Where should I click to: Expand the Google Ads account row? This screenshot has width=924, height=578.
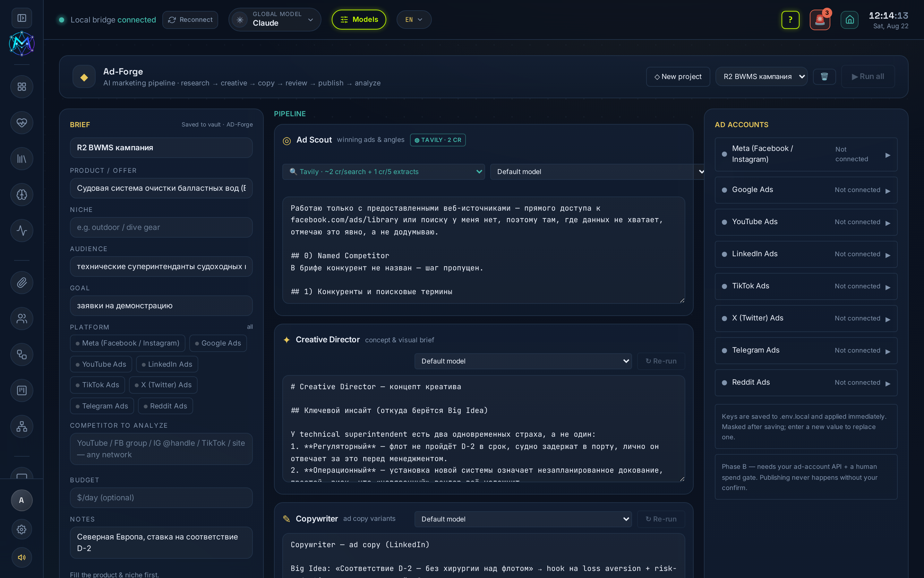806,189
